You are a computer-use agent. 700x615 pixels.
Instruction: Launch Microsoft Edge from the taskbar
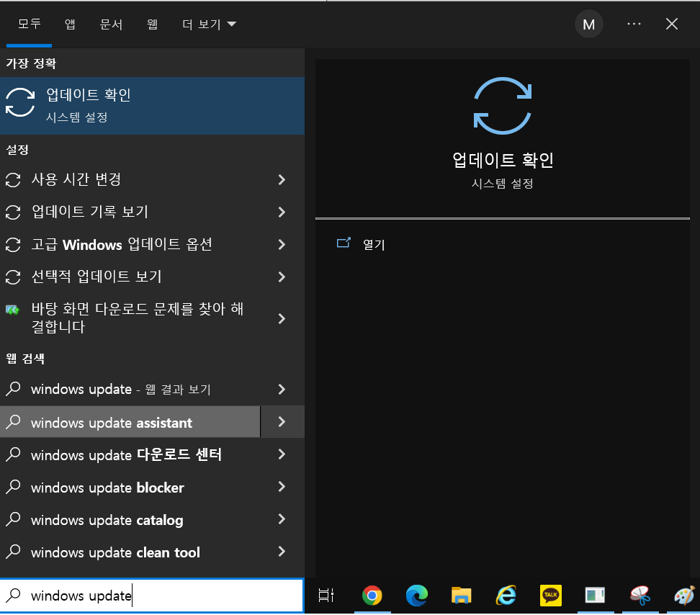tap(417, 596)
